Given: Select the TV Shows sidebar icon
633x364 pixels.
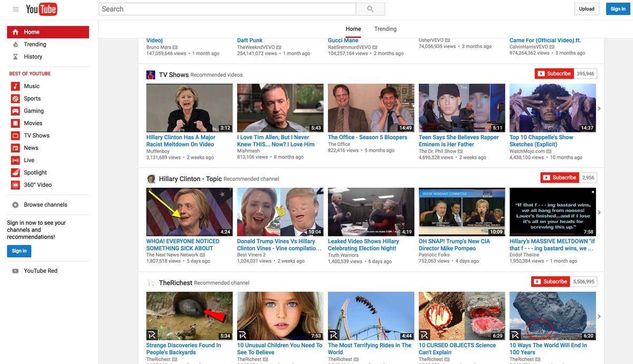Looking at the screenshot, I should [15, 136].
